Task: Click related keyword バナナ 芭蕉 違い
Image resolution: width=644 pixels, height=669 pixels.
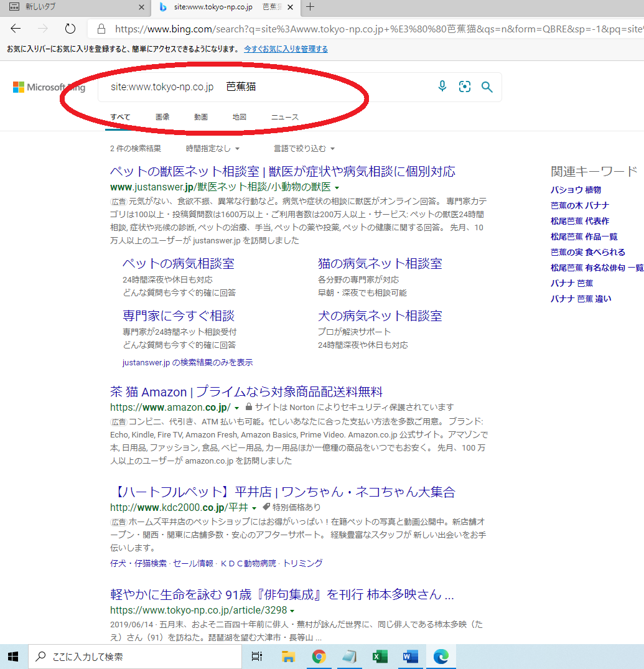Action: [581, 299]
